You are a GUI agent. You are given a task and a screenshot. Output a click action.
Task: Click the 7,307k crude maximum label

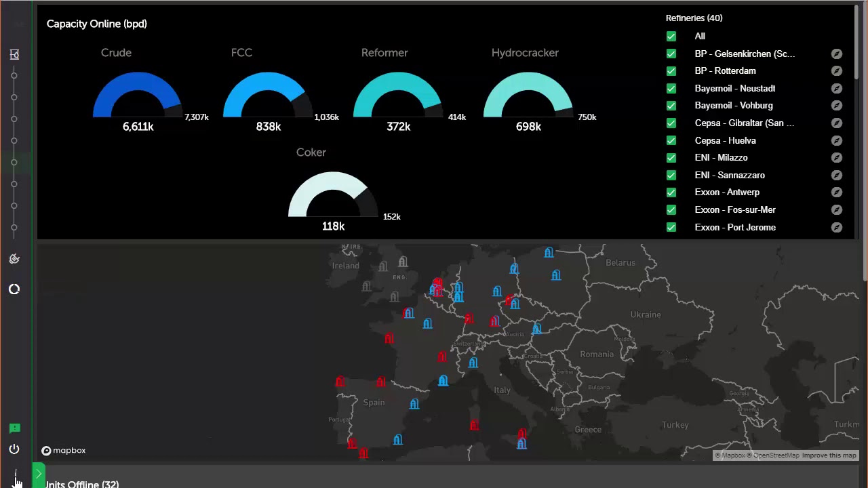click(x=197, y=117)
